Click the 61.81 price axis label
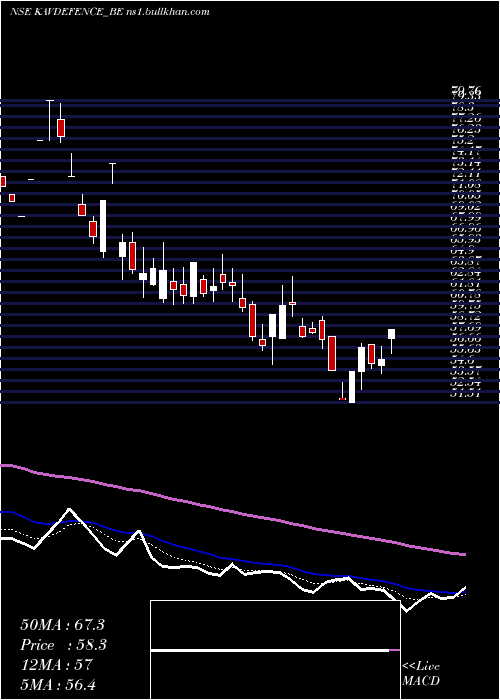The width and height of the screenshot is (500, 700). pyautogui.click(x=466, y=284)
